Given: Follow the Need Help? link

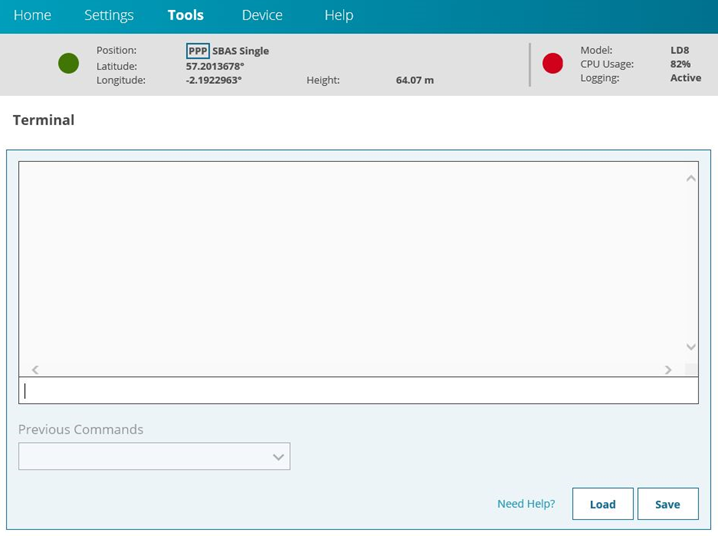Looking at the screenshot, I should click(x=526, y=504).
